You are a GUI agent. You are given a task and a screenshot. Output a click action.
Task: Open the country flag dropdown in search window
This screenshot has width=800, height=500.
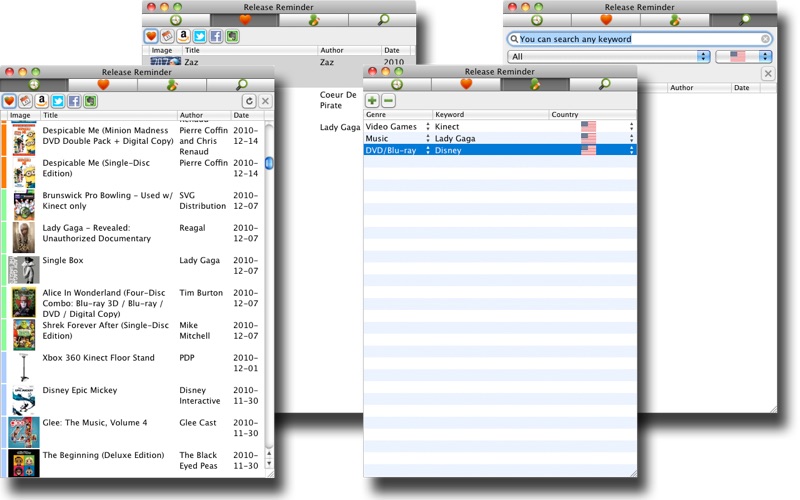744,57
